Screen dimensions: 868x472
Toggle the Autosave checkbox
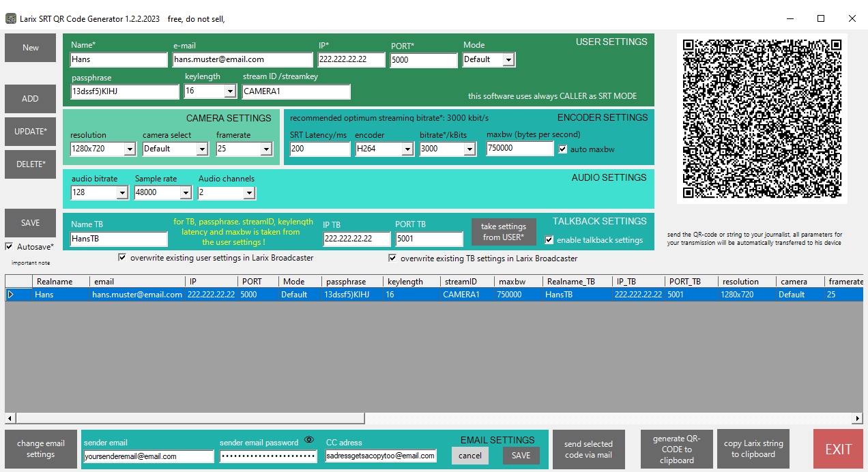[x=9, y=247]
